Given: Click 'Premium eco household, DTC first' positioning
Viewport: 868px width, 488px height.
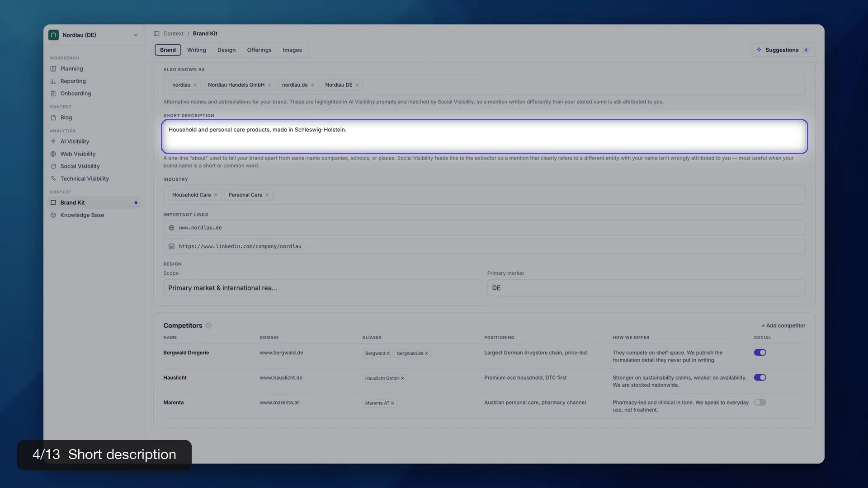Looking at the screenshot, I should coord(525,378).
